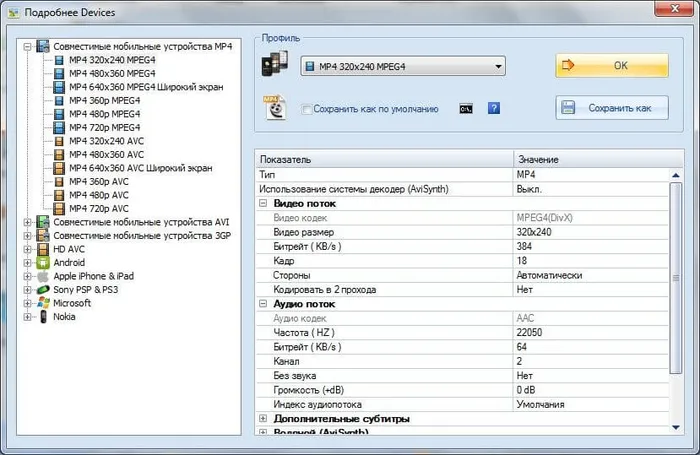Click icon of Совместимые мобильные устройства AVI
The image size is (700, 455).
tap(43, 222)
